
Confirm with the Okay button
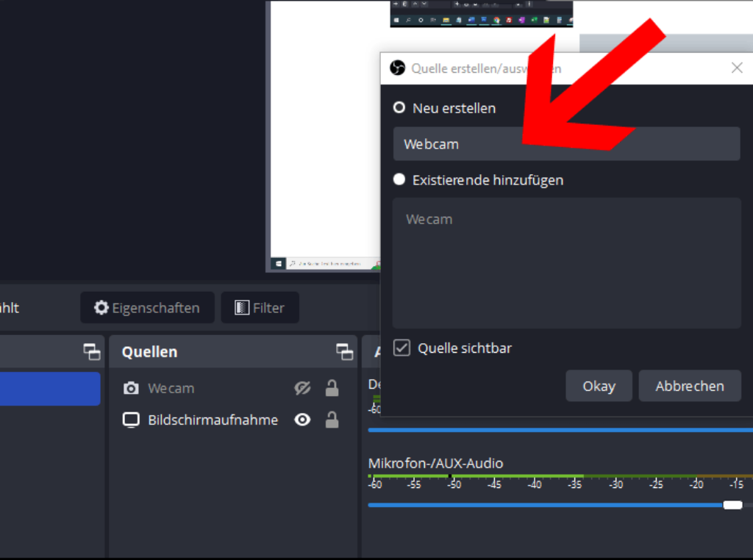[x=599, y=385]
